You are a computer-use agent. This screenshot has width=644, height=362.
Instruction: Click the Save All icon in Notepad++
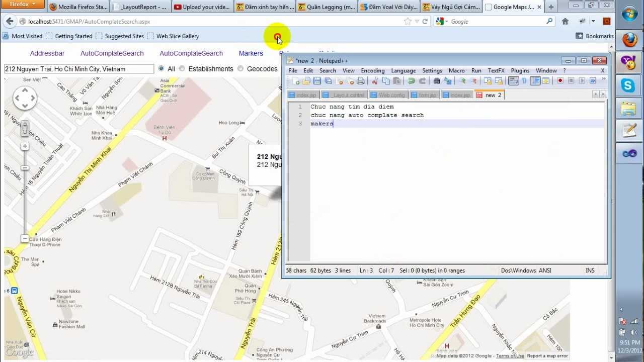click(328, 81)
